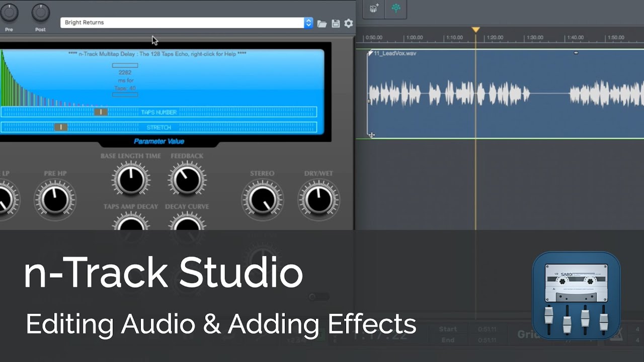This screenshot has height=362, width=644.
Task: Click the preset dropdown blue arrow button
Action: 308,23
